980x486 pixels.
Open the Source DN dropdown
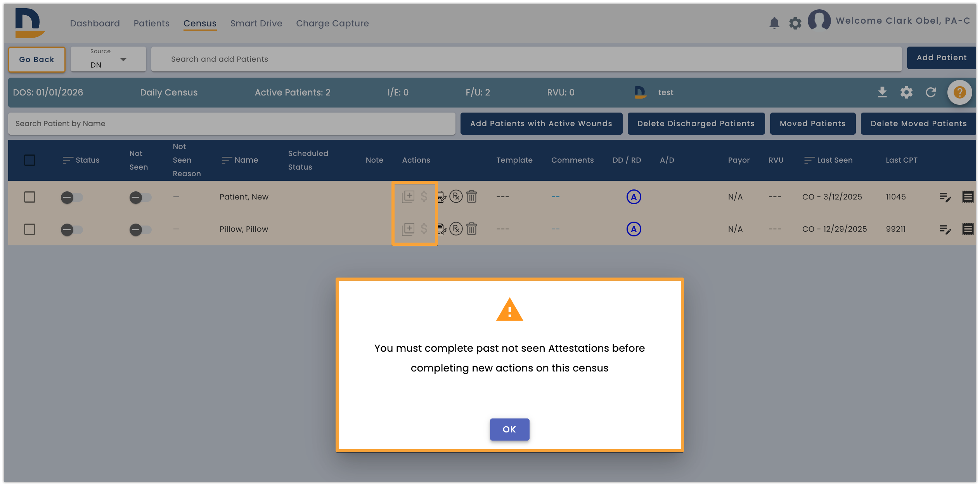108,59
